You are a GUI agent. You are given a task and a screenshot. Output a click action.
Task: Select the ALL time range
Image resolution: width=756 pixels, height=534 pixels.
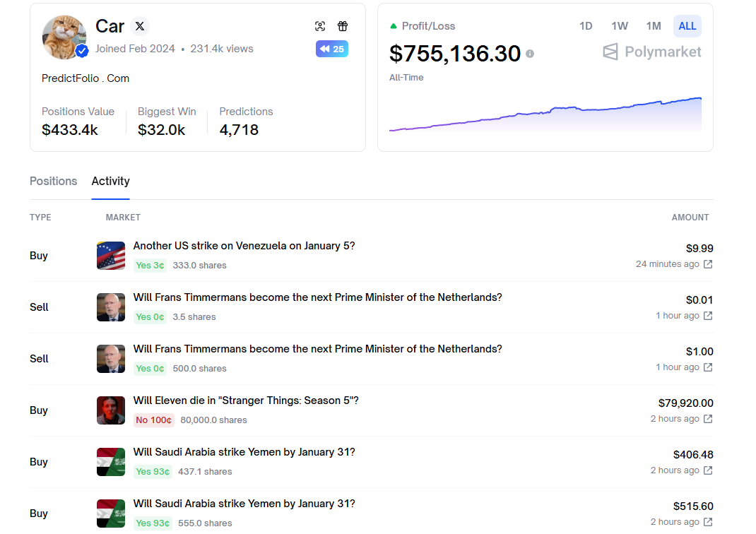(x=687, y=26)
